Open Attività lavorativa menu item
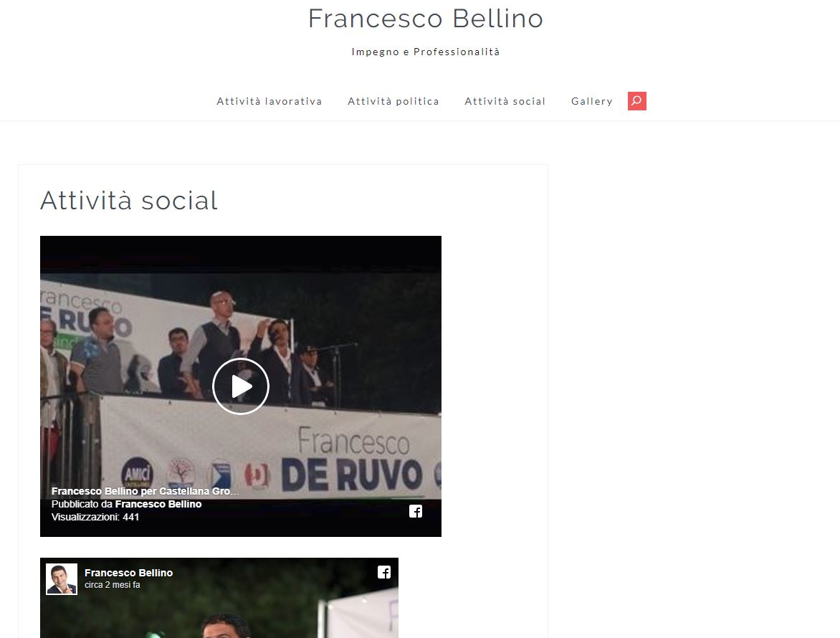The height and width of the screenshot is (638, 840). (x=269, y=101)
